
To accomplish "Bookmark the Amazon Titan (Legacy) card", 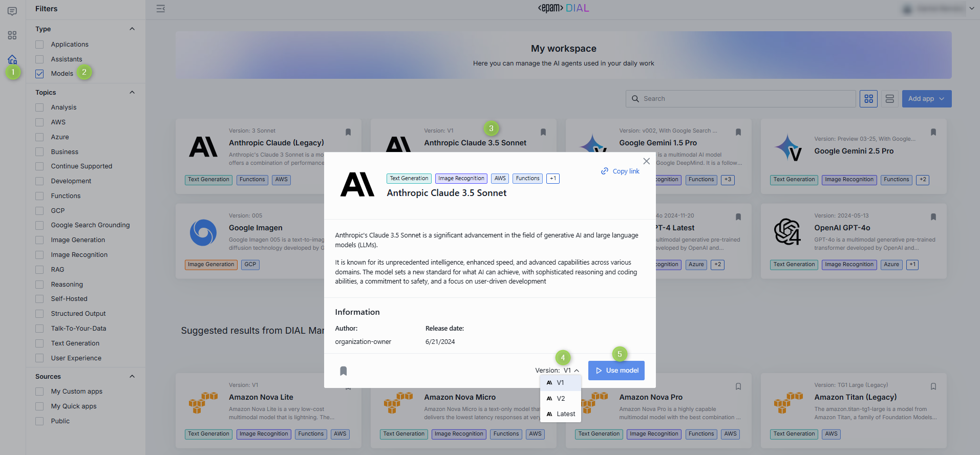I will pyautogui.click(x=933, y=386).
